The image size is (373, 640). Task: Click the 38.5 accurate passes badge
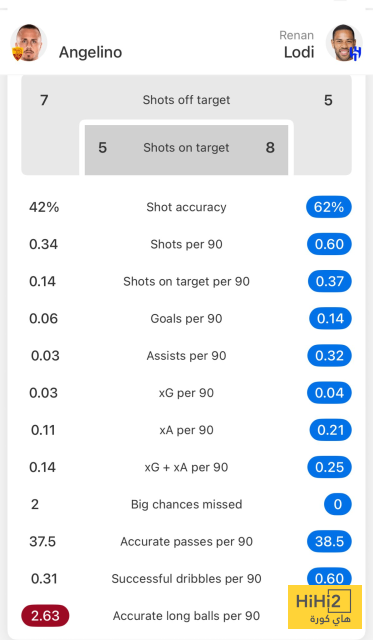coord(329,541)
